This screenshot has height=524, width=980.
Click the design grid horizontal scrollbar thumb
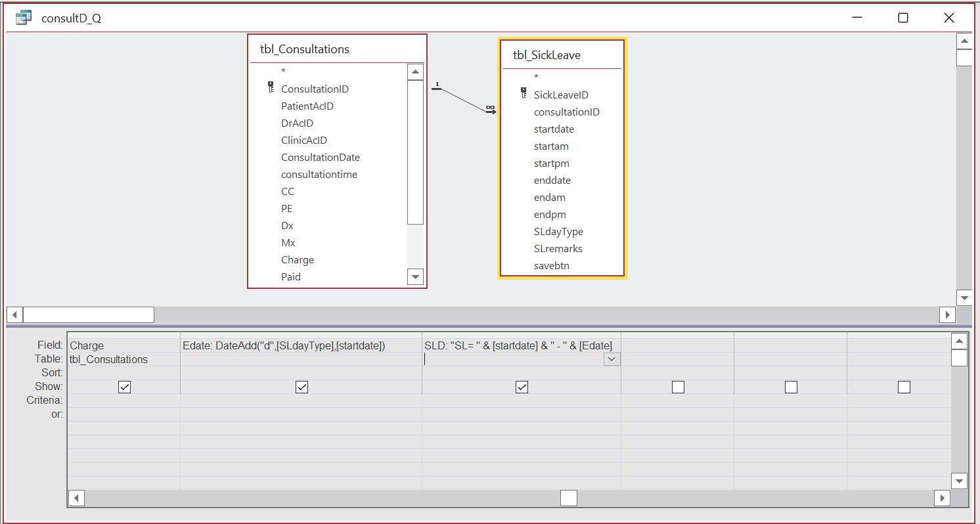(x=569, y=498)
